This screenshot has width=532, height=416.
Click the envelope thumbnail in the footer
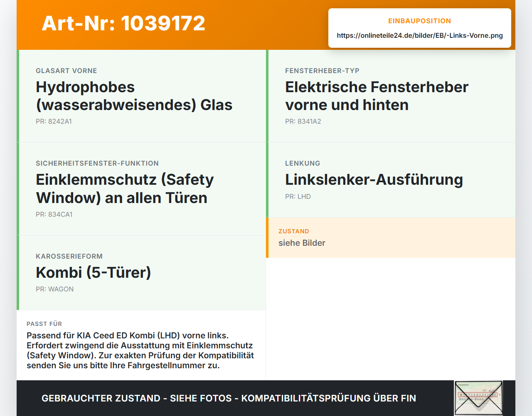(x=478, y=398)
